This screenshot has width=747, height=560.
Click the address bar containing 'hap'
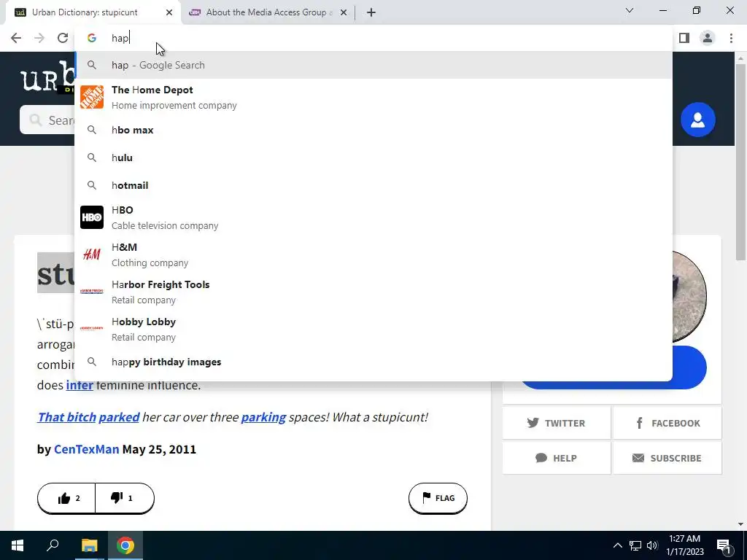coord(371,38)
